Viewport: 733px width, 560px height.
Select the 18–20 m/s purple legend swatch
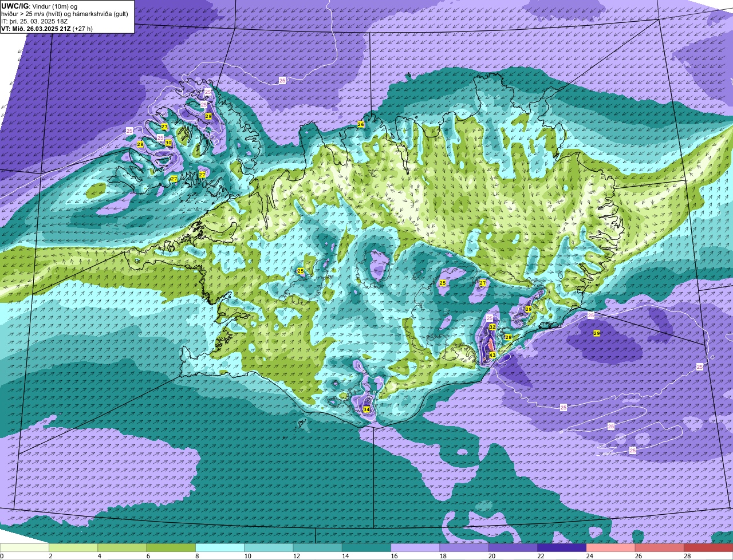464,547
